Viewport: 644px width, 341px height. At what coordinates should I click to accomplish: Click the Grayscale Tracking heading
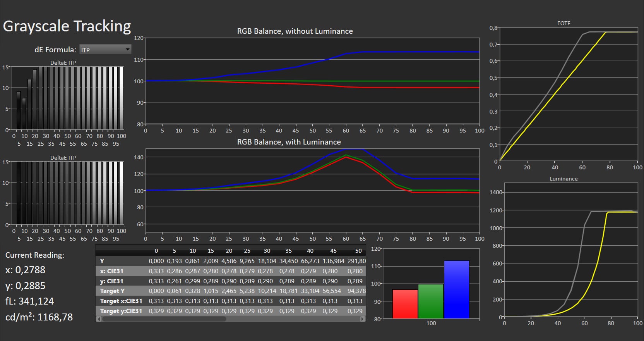pyautogui.click(x=67, y=26)
